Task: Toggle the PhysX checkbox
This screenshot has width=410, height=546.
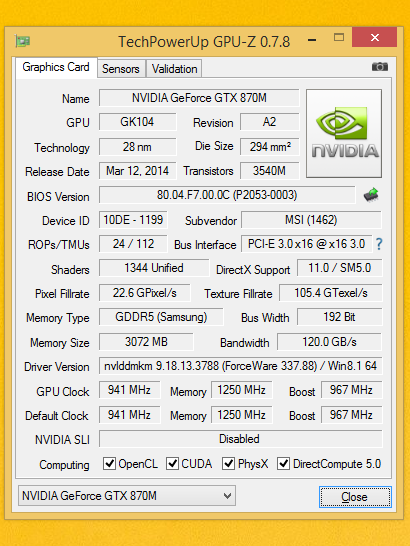Action: point(228,464)
